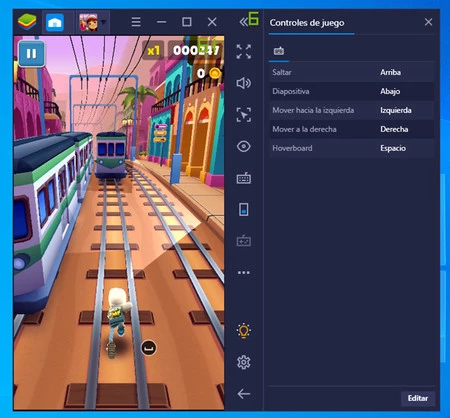Screen dimensions: 450x418
Task: Select Mover a la derecha row
Action: click(x=352, y=129)
